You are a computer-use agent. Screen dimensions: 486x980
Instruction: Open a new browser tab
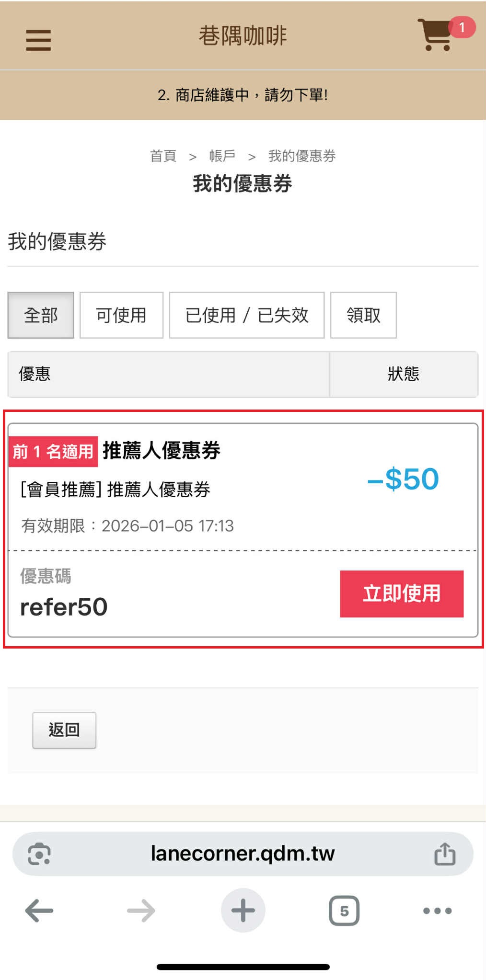[243, 911]
